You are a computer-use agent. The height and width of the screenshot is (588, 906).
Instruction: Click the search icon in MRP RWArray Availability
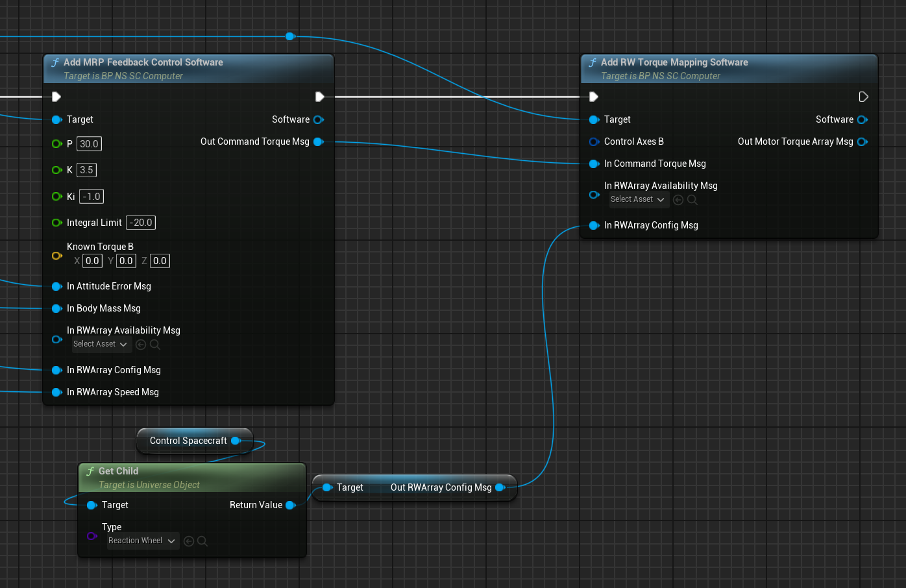(x=155, y=345)
